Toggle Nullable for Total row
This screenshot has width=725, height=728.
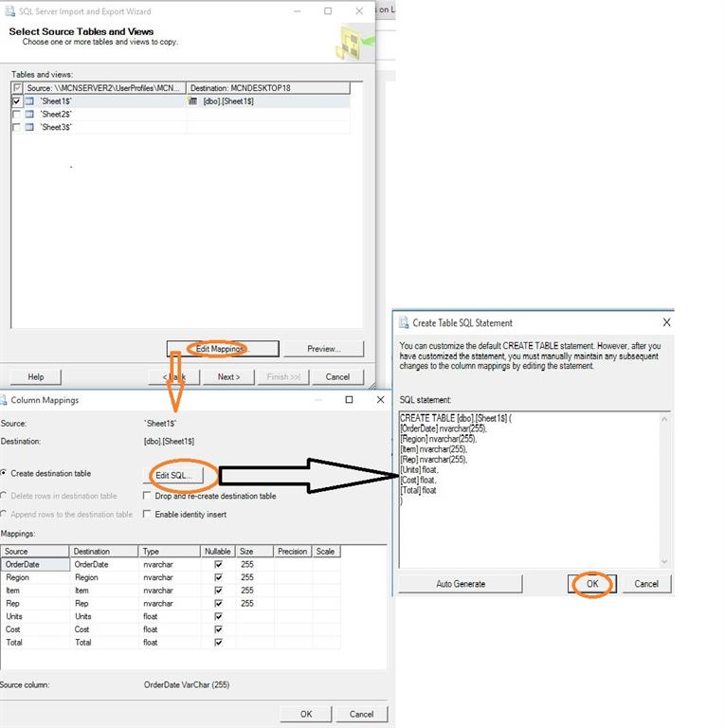point(218,642)
